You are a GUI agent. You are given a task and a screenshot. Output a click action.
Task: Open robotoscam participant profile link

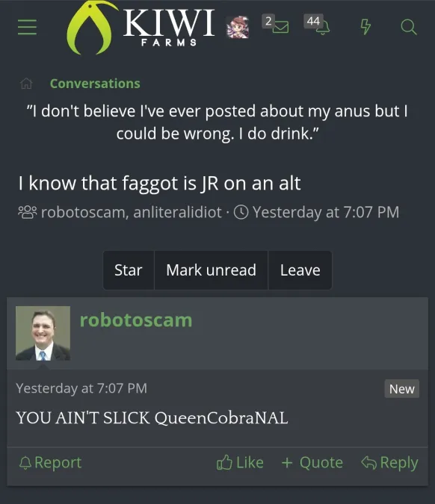(83, 213)
